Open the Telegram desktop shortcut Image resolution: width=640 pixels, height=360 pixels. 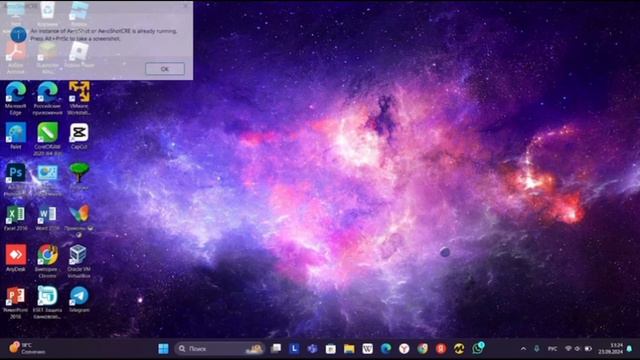(79, 299)
